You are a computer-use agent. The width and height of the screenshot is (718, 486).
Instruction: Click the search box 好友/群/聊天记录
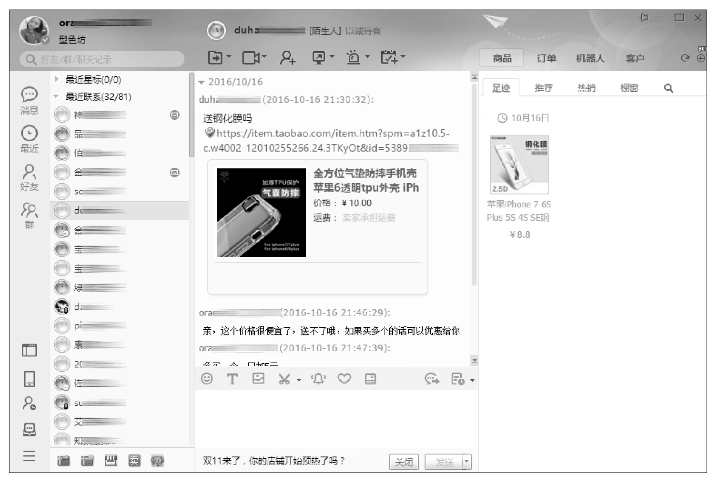(102, 59)
